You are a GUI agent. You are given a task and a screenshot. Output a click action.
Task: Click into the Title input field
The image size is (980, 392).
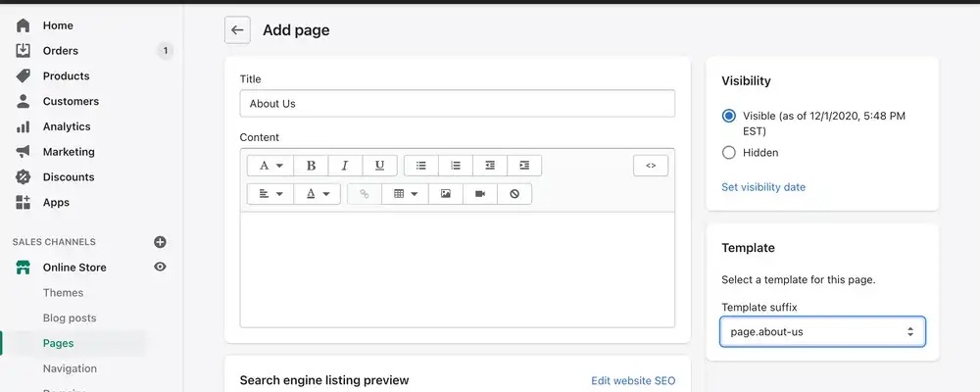tap(457, 104)
